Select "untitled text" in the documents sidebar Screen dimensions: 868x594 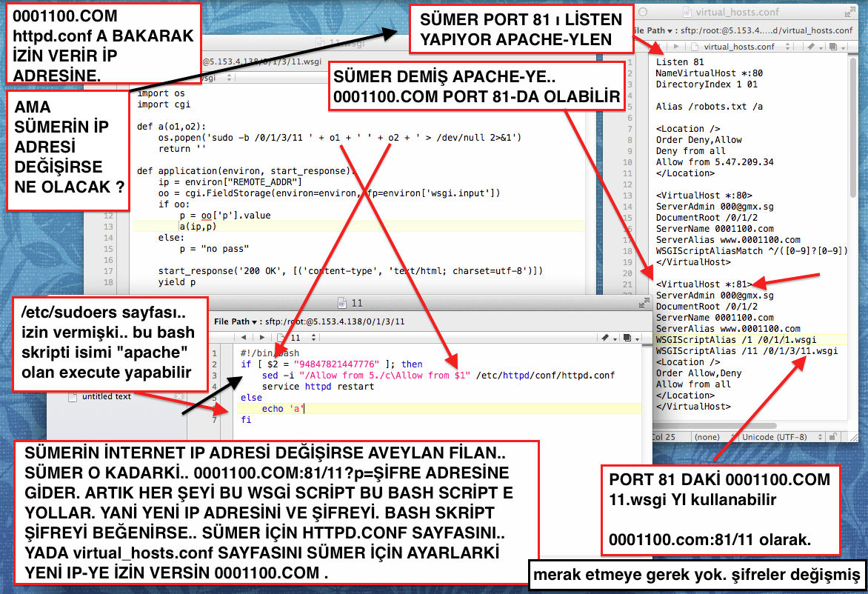107,396
